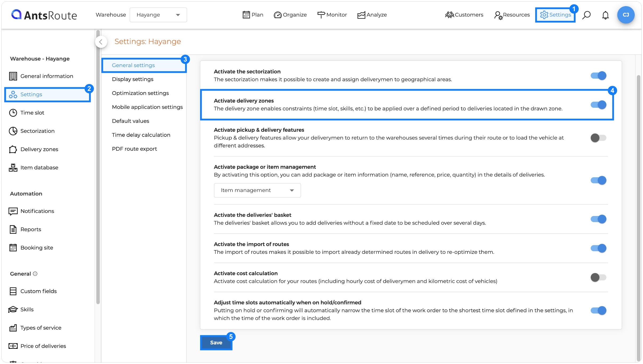Viewport: 643px width, 364px height.
Task: Click the Item database boxes icon
Action: 13,168
